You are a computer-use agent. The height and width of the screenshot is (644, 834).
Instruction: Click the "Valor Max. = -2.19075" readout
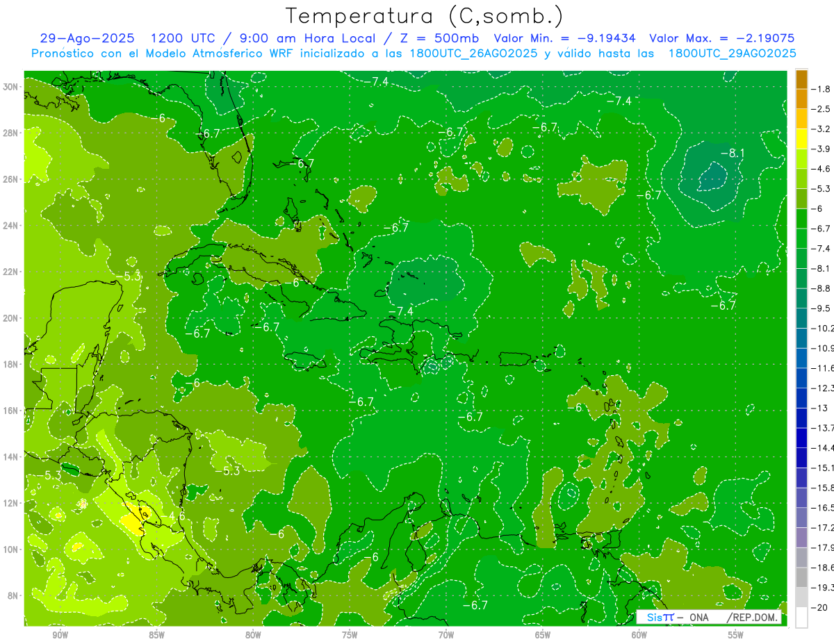pos(721,38)
